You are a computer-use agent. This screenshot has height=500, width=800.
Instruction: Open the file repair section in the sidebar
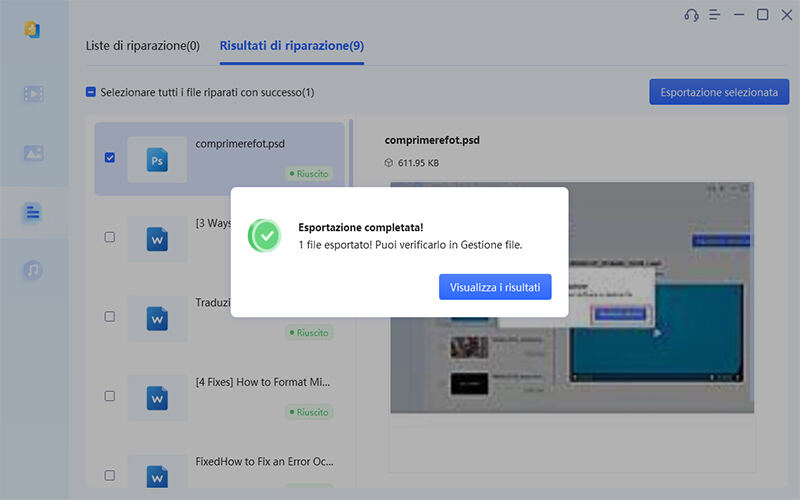[33, 212]
